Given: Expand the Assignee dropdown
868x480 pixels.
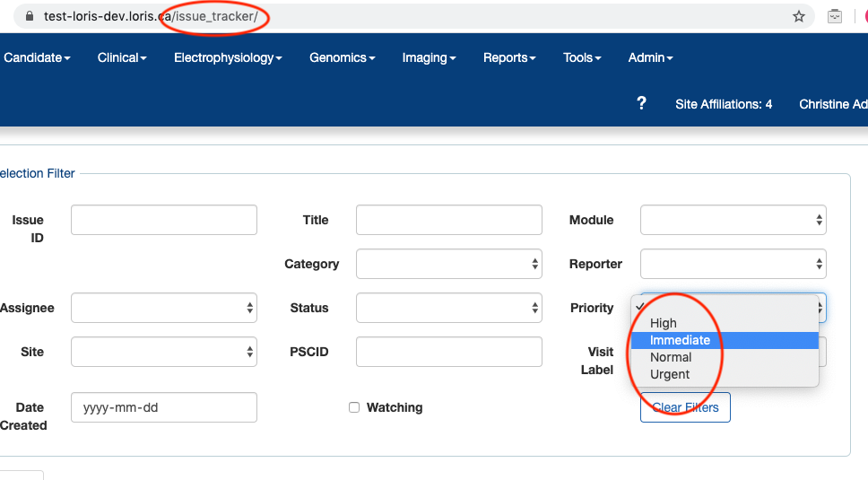Looking at the screenshot, I should click(164, 308).
